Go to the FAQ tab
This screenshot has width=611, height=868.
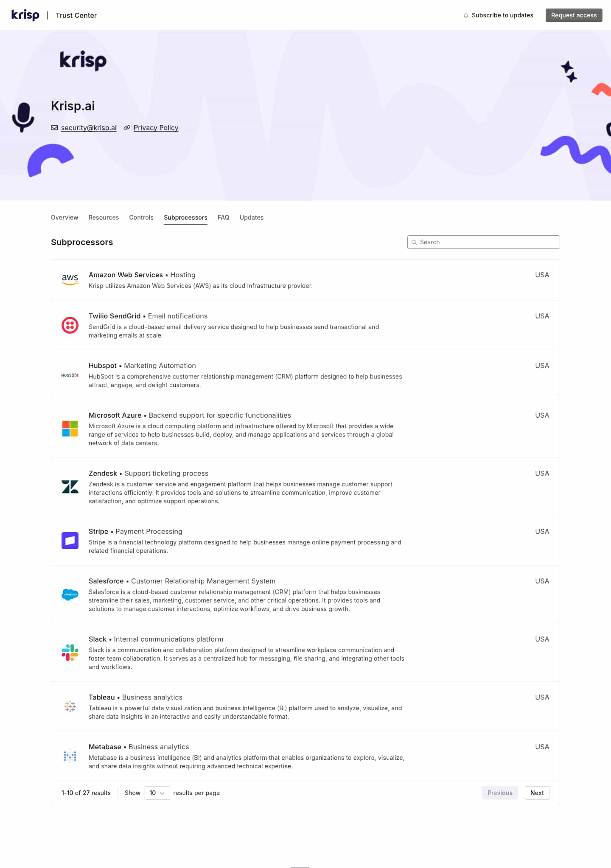click(x=224, y=218)
